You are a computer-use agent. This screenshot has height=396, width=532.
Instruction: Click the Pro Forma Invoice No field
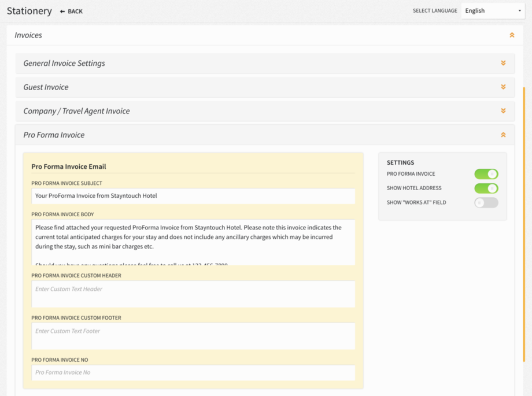(x=193, y=372)
